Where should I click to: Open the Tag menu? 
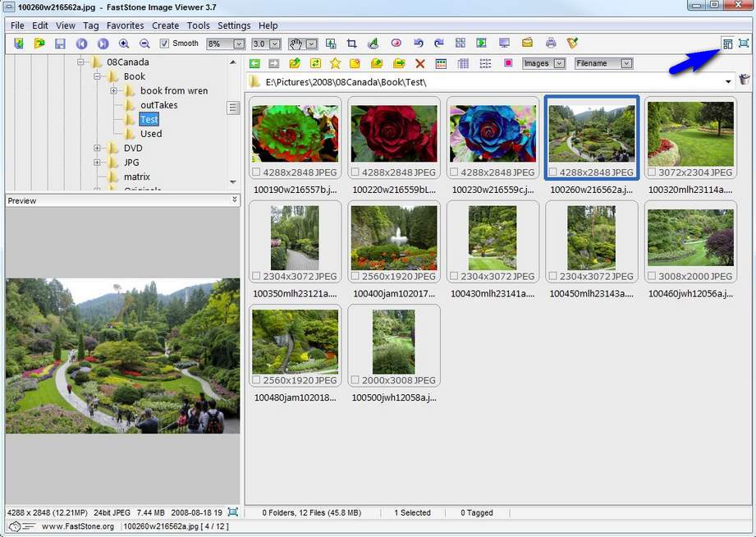click(90, 25)
